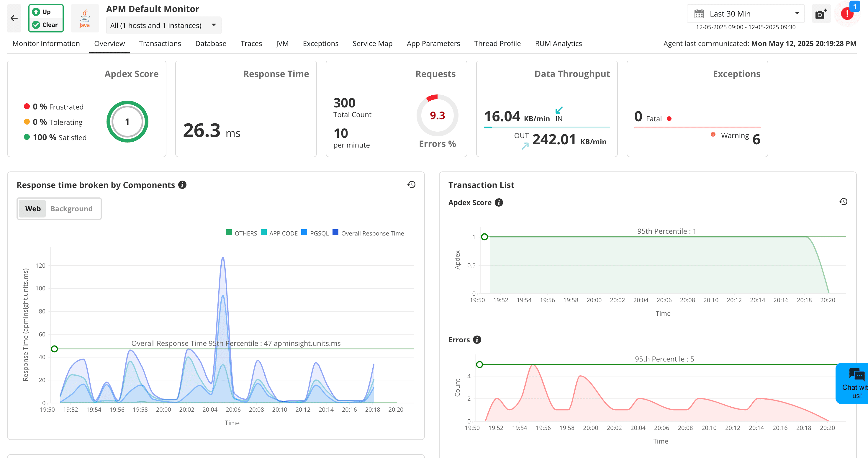Open the red alert notification icon
The width and height of the screenshot is (868, 458).
point(846,14)
